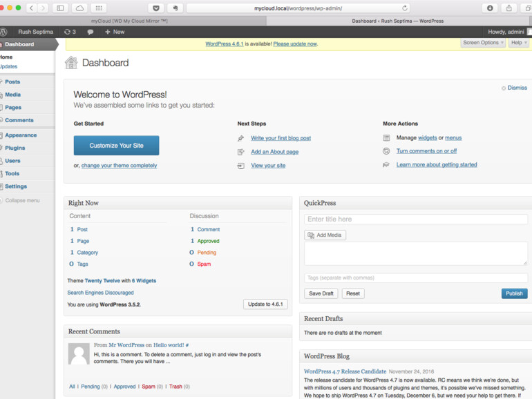This screenshot has width=532, height=399.
Task: Click Learn more about getting started
Action: (437, 164)
